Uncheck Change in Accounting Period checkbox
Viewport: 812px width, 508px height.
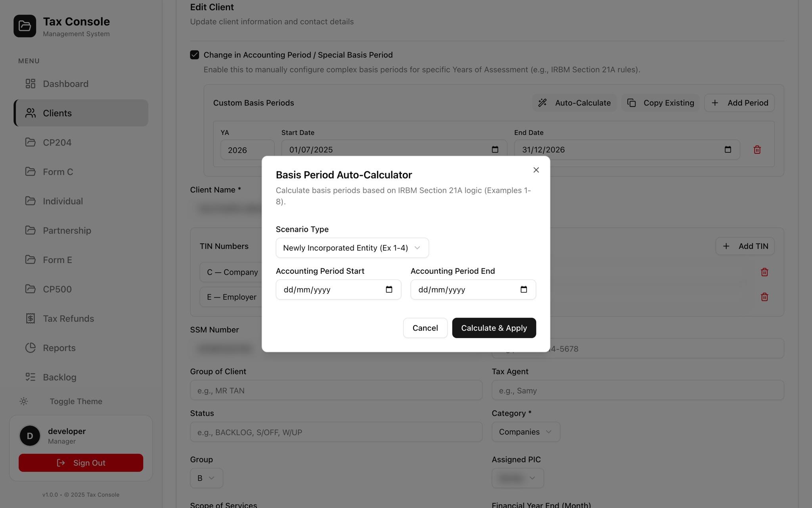click(x=194, y=55)
